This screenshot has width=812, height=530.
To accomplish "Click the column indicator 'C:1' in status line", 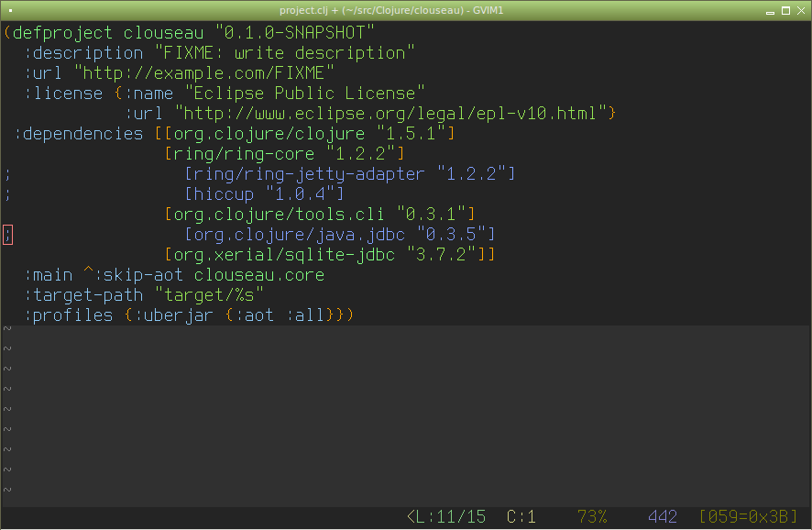I will [521, 517].
